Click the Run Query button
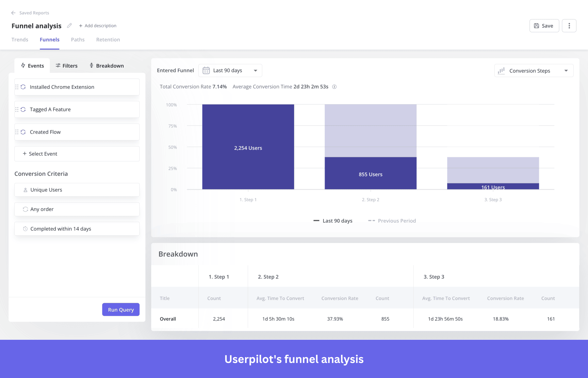 [x=121, y=309]
